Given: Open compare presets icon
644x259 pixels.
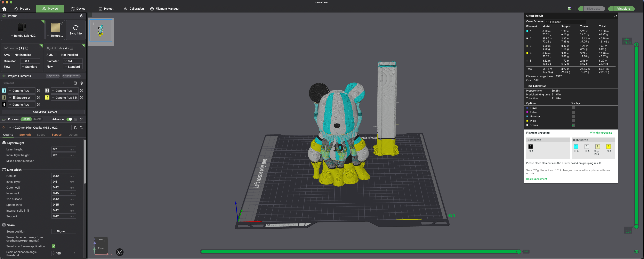Looking at the screenshot, I should pyautogui.click(x=81, y=119).
